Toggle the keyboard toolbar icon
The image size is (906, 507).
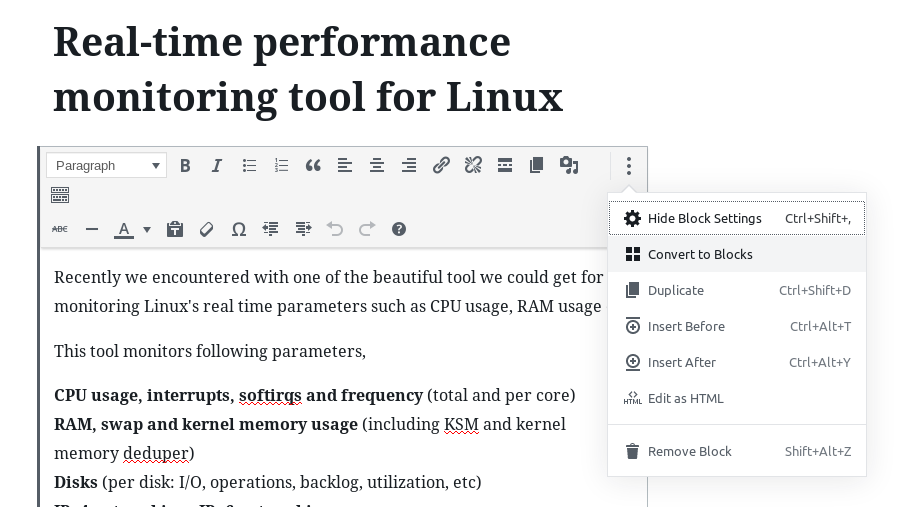[60, 195]
